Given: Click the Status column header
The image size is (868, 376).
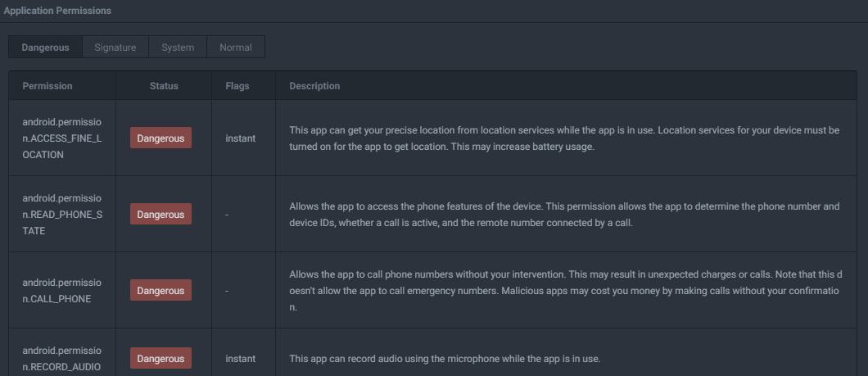Looking at the screenshot, I should [164, 86].
